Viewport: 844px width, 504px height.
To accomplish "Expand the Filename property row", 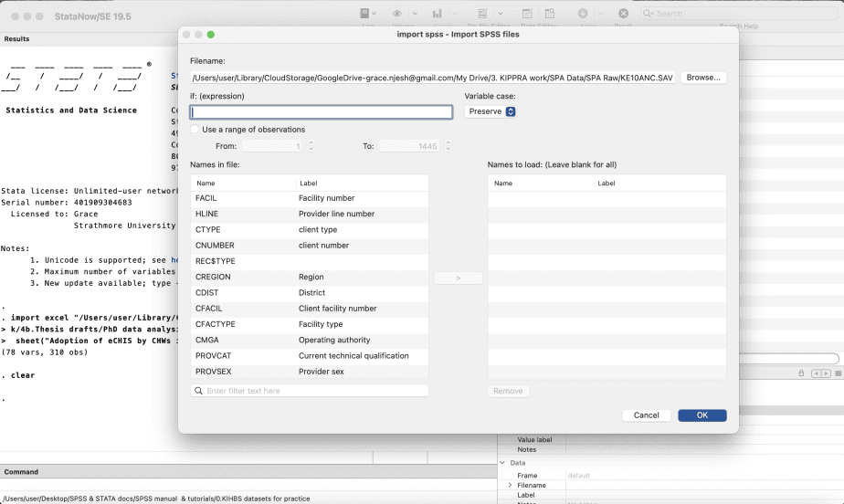I will tap(511, 485).
